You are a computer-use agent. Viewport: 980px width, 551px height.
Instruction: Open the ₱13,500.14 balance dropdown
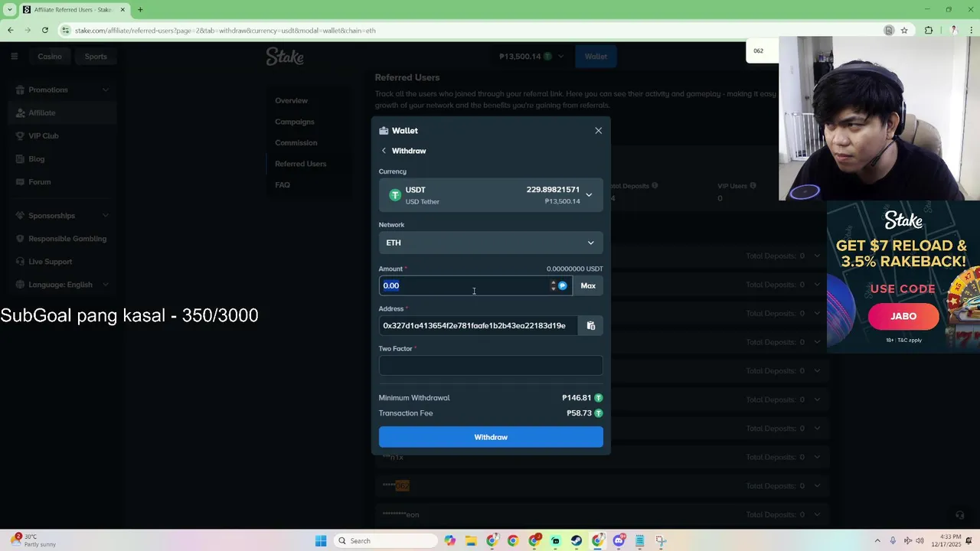pos(531,56)
